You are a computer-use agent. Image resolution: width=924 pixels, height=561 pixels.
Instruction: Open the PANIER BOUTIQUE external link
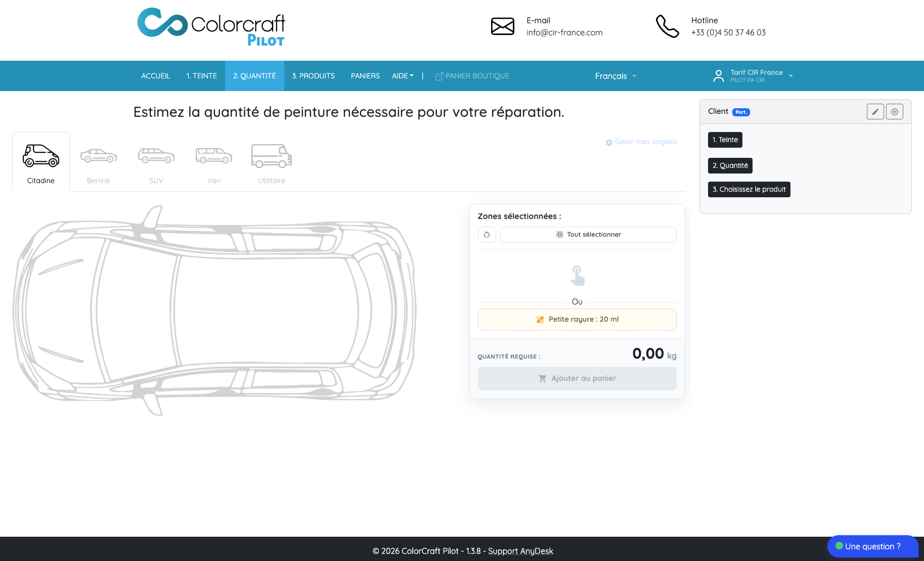472,76
